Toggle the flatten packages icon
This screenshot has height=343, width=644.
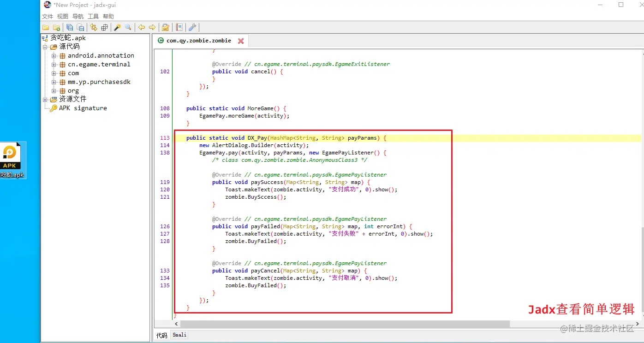point(104,27)
